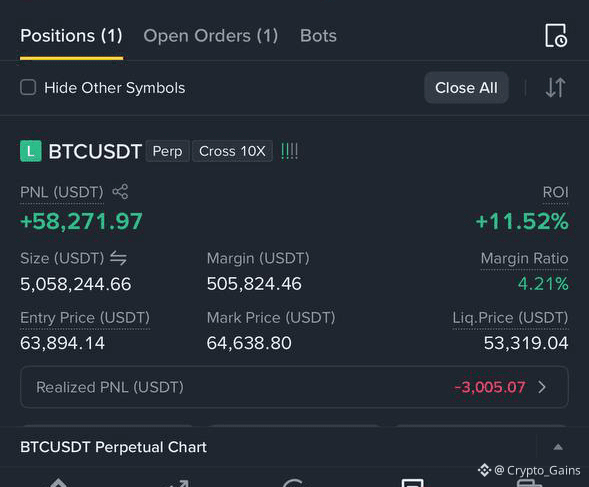Change the Cross 10X leverage setting
589x487 pixels.
232,151
